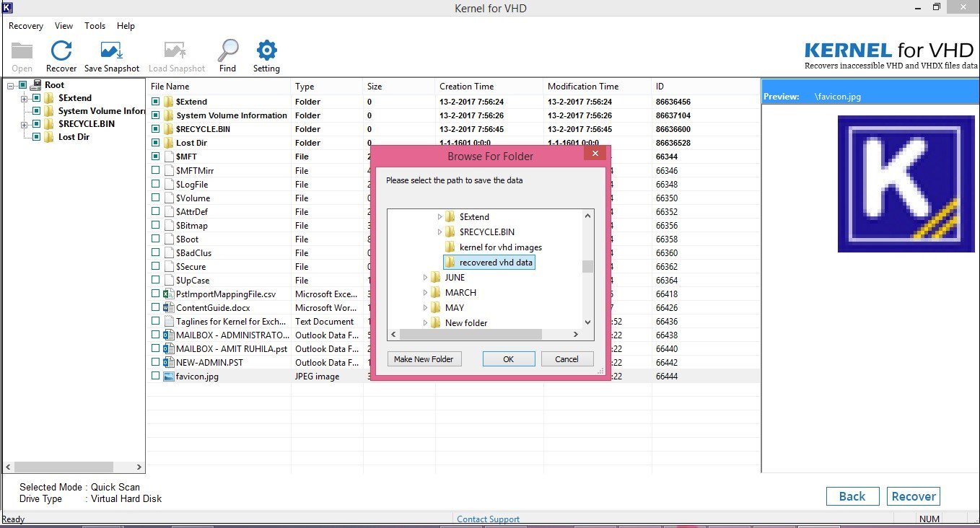The height and width of the screenshot is (528, 980).
Task: Click the dialog folder tree vertical scrollbar thumb
Action: 588,266
